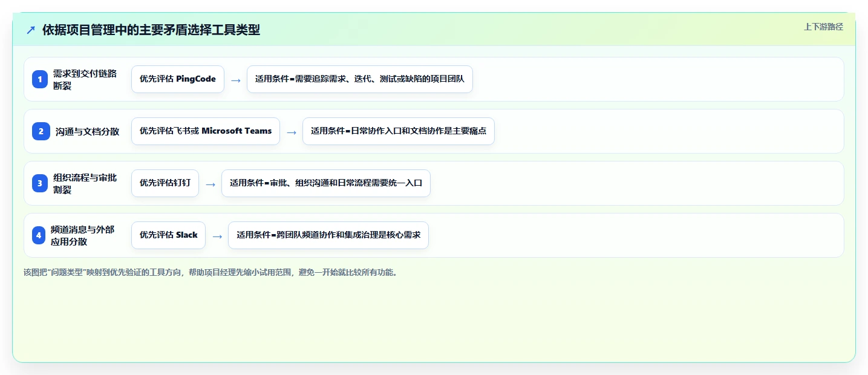Click the label 频道消息与外部应用分散
This screenshot has height=375, width=868.
point(83,235)
